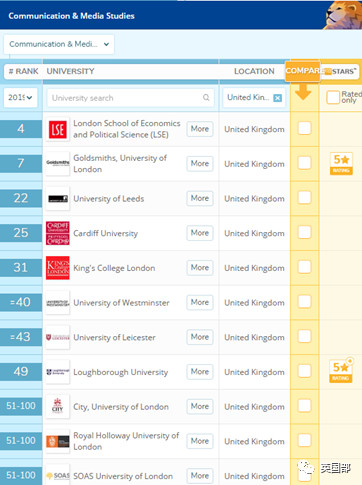Click the University of Leicester logo
Screen dimensions: 362x485
point(58,337)
